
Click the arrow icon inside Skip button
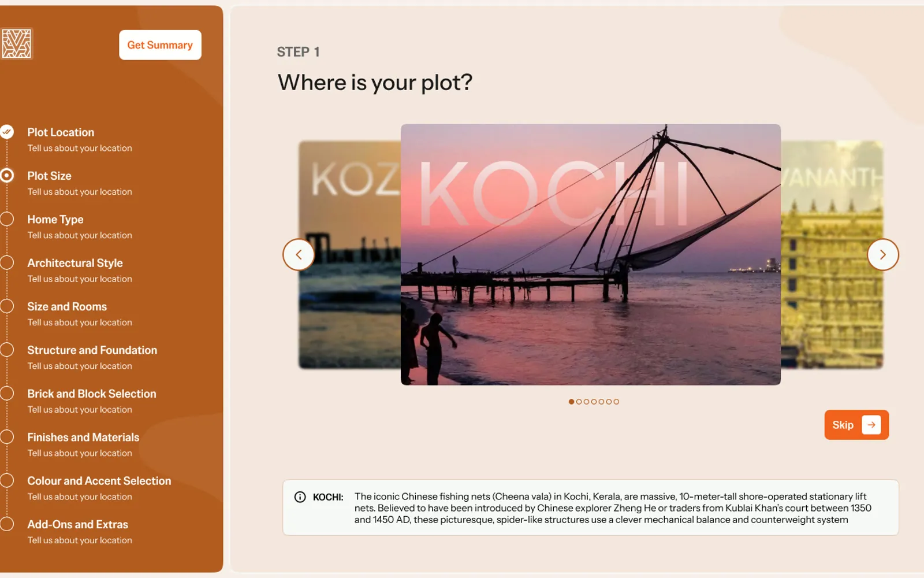tap(871, 425)
